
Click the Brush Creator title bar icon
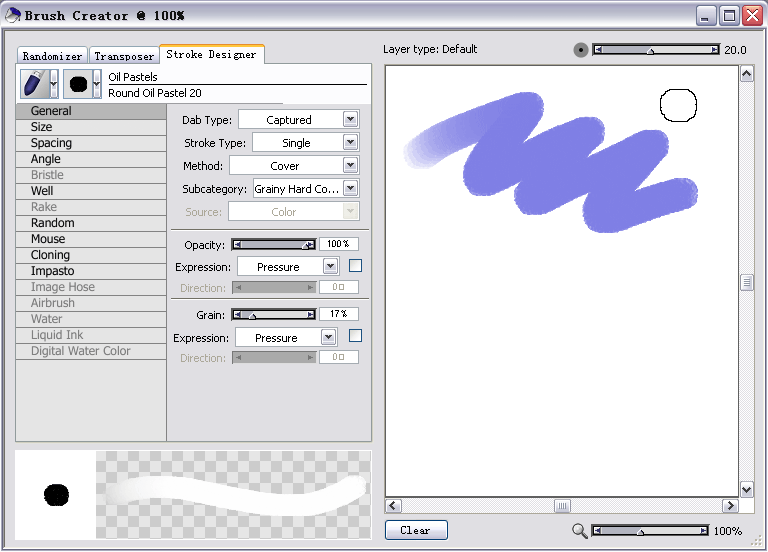12,15
